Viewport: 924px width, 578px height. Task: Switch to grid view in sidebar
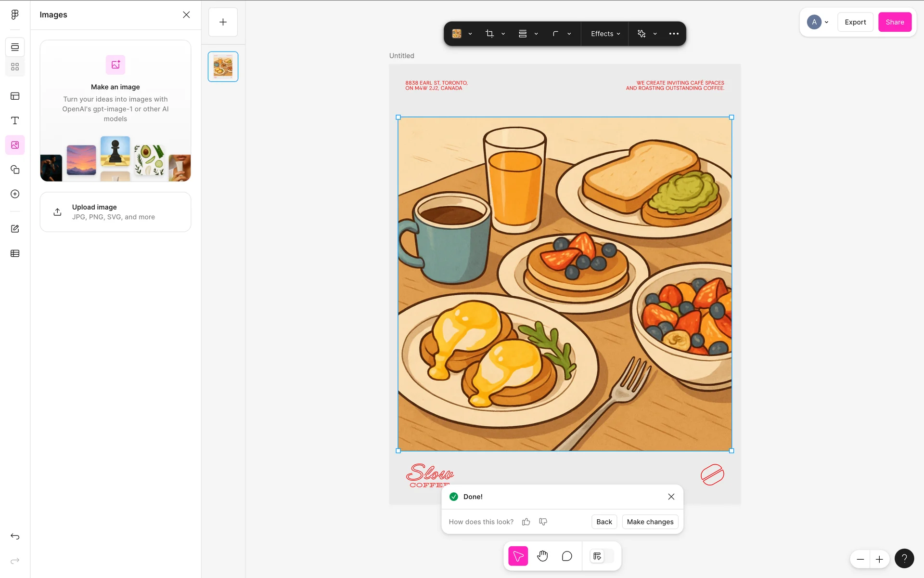coord(15,67)
